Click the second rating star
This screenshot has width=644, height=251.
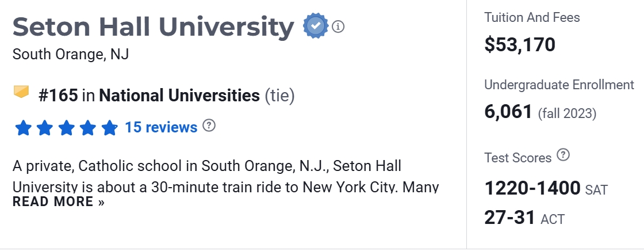click(x=45, y=128)
